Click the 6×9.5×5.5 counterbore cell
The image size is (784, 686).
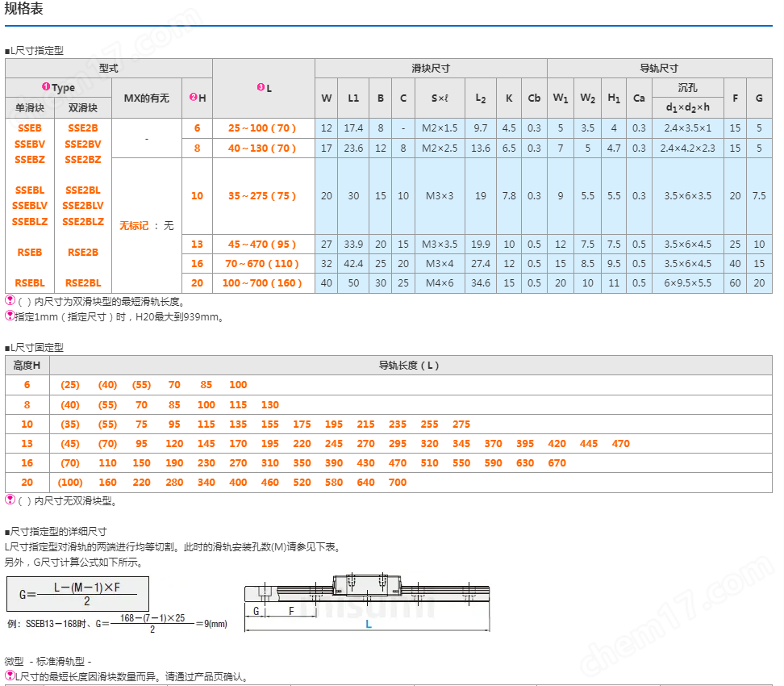pyautogui.click(x=687, y=282)
